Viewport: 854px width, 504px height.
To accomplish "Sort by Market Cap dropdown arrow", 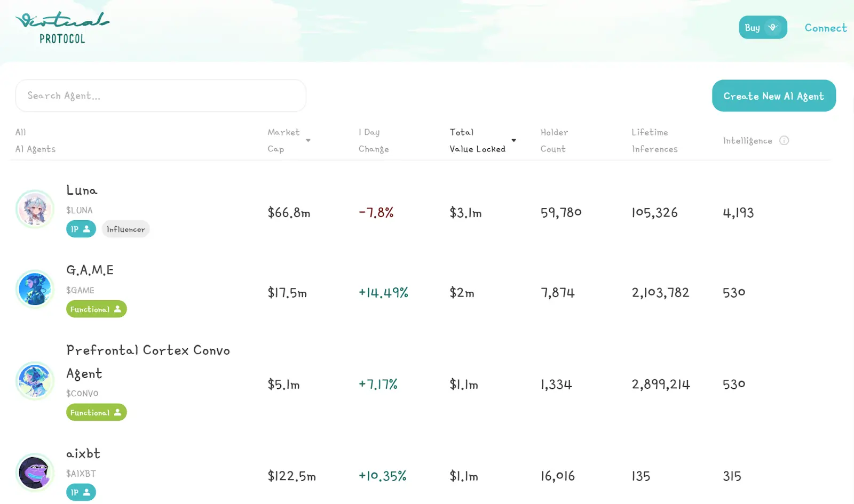I will click(308, 140).
